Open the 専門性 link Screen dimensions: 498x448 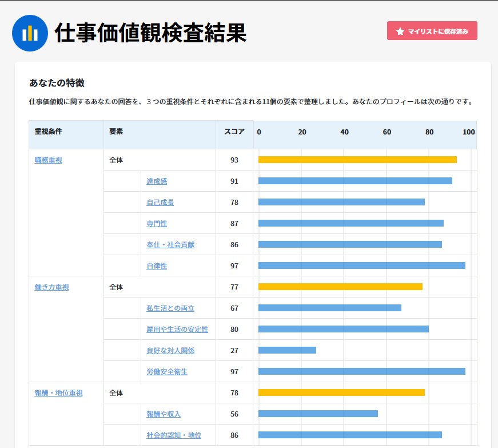click(x=157, y=223)
